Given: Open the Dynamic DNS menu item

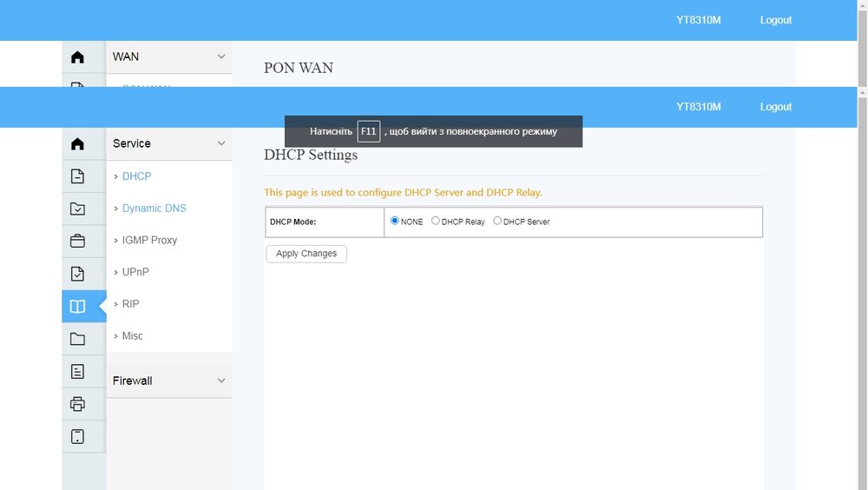Looking at the screenshot, I should [x=154, y=209].
